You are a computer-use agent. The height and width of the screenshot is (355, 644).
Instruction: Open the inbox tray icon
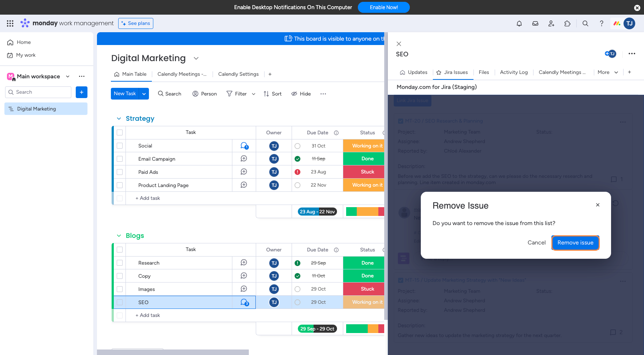click(535, 23)
